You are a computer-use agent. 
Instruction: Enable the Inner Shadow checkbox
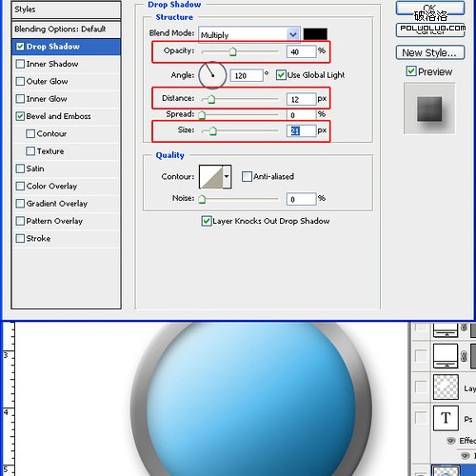coord(20,64)
